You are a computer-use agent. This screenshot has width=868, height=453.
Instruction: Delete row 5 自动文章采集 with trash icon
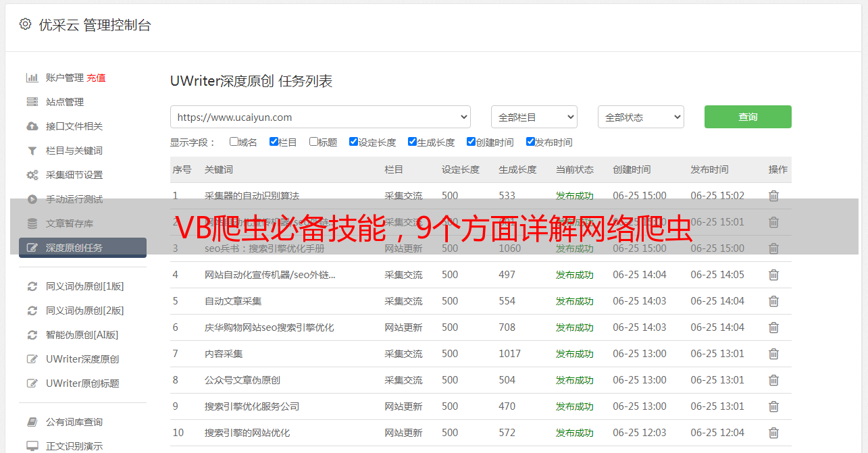[x=773, y=301]
